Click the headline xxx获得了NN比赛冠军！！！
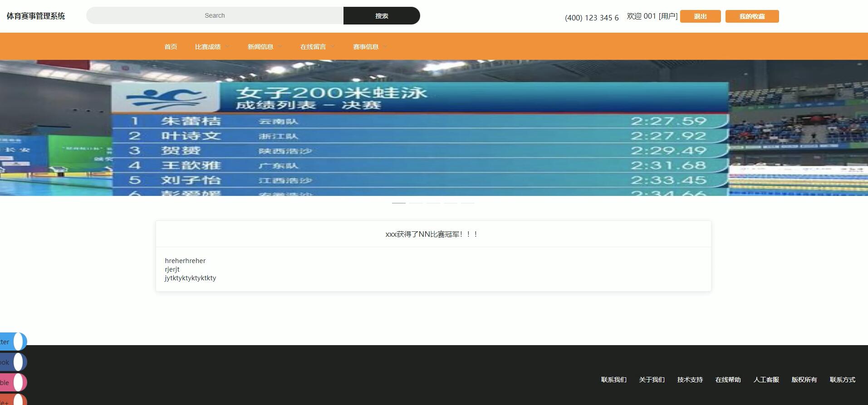Screen dimensions: 868x405 pyautogui.click(x=432, y=234)
